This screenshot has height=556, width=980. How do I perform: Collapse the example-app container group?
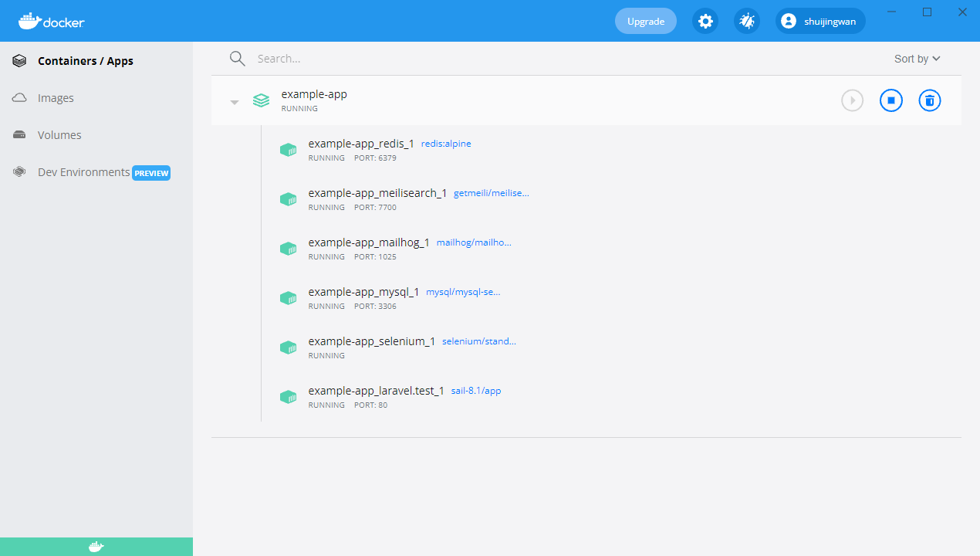[235, 102]
